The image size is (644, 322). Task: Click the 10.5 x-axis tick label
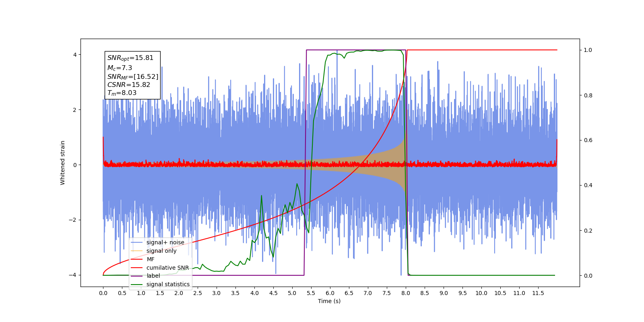click(500, 293)
